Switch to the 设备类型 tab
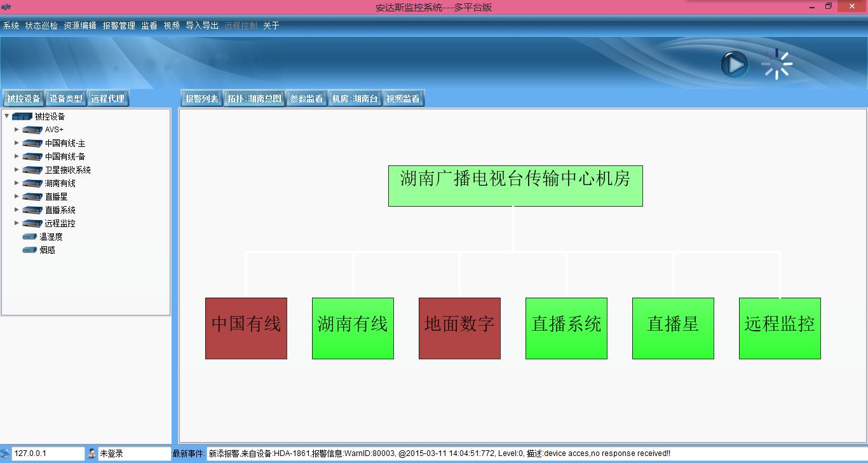Screen dimensions: 868x463 pyautogui.click(x=66, y=99)
